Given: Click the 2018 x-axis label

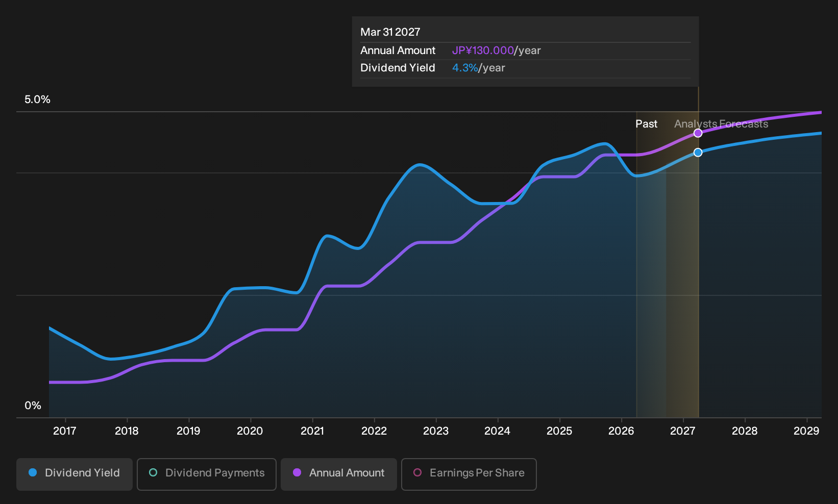Looking at the screenshot, I should tap(127, 431).
